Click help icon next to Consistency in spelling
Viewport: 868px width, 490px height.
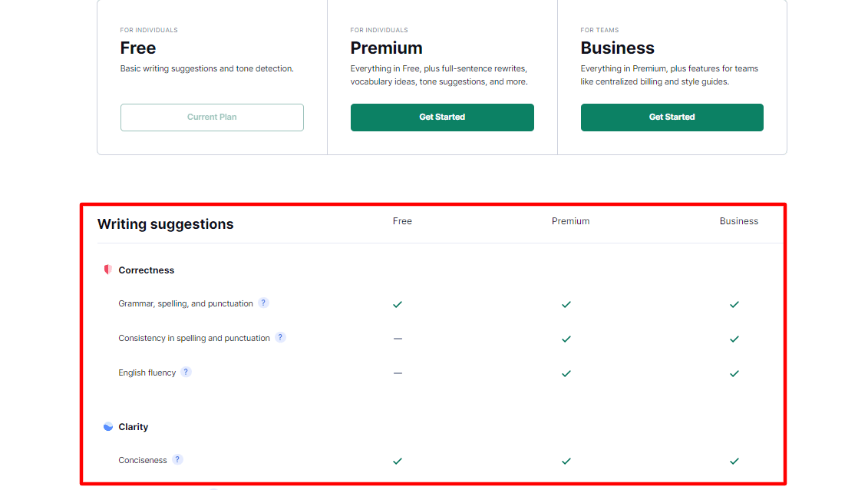point(281,337)
